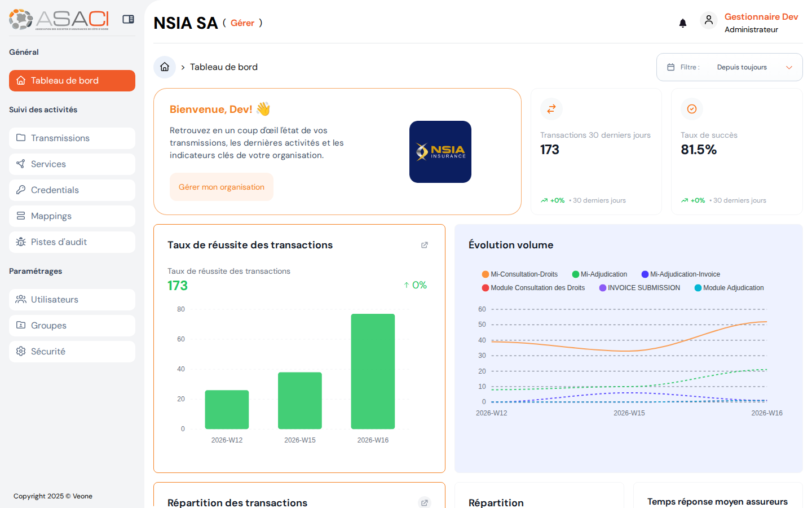Open the Gestionnaire Dev account menu
812x508 pixels.
(x=761, y=17)
